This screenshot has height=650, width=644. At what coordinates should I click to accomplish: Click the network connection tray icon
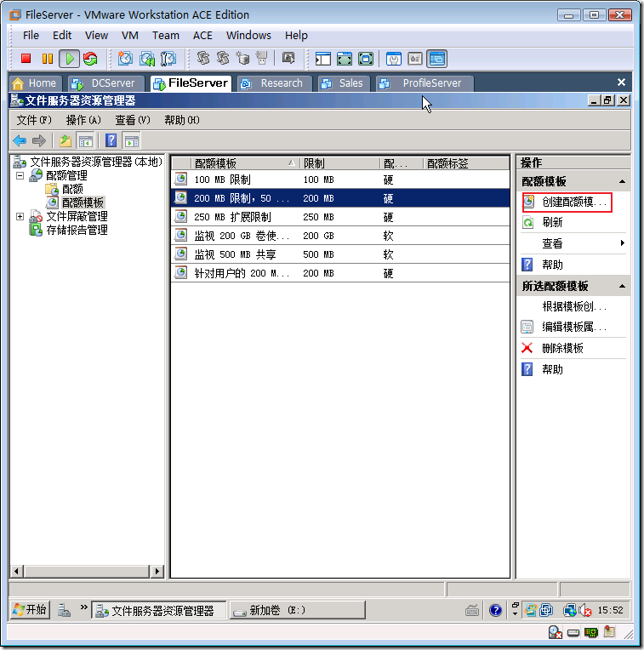click(569, 610)
